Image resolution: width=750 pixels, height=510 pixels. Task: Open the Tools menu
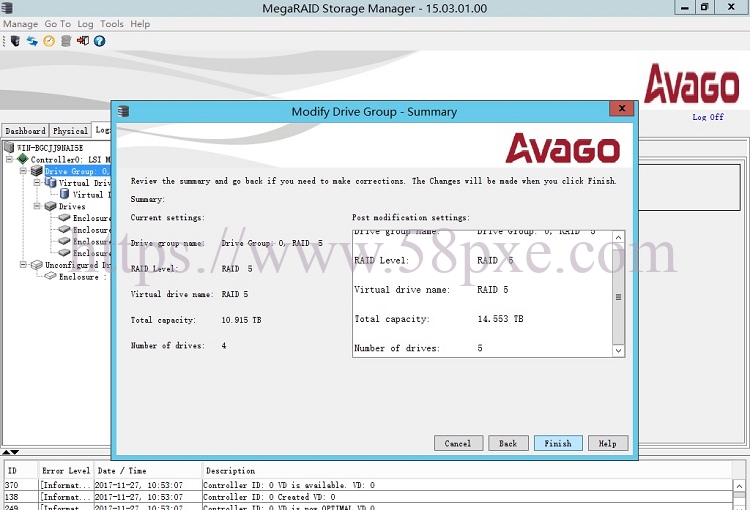(x=111, y=24)
